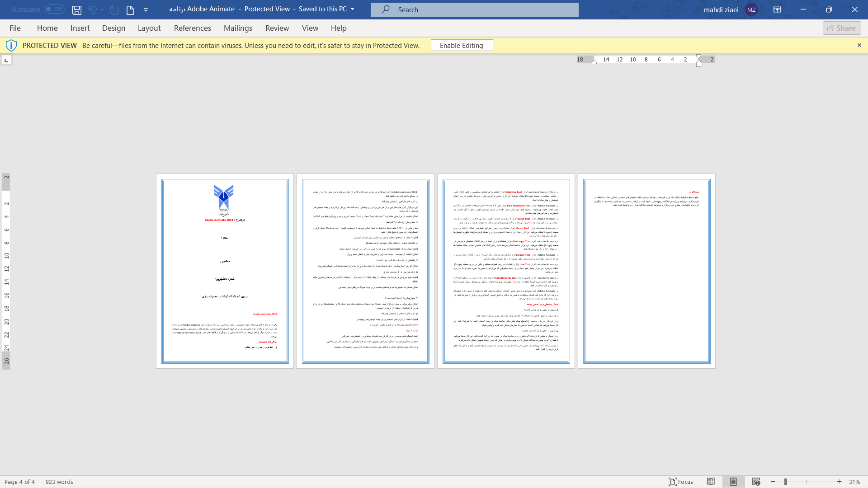Click the zoom in plus button
The width and height of the screenshot is (868, 488).
840,482
